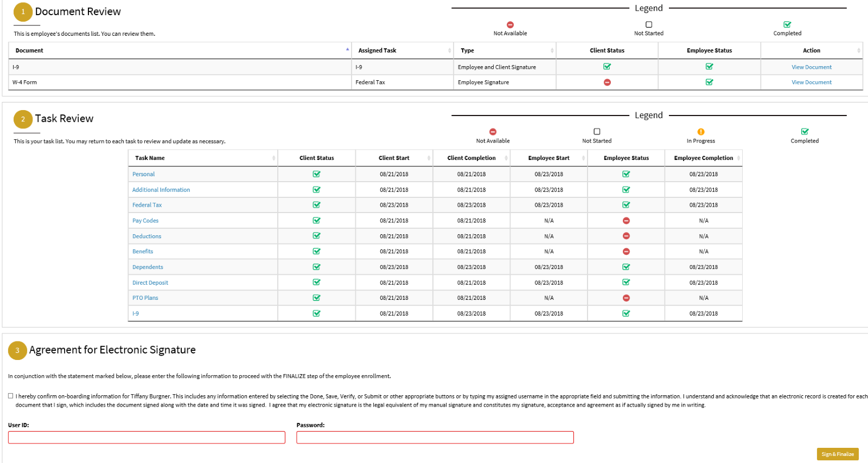
Task: Click Federal Tax Employee Status check icon
Action: click(x=626, y=205)
